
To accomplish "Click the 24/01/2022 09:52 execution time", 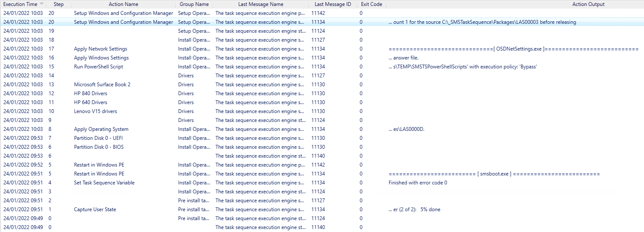I will point(23,165).
